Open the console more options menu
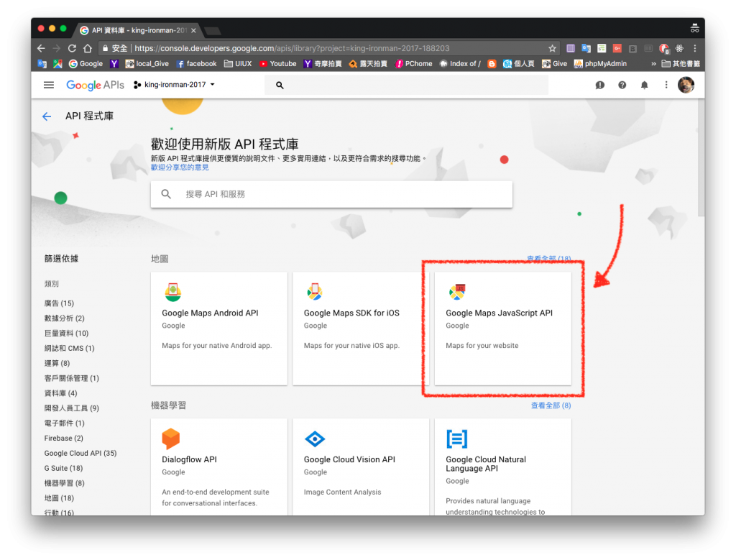This screenshot has width=736, height=560. pos(666,85)
